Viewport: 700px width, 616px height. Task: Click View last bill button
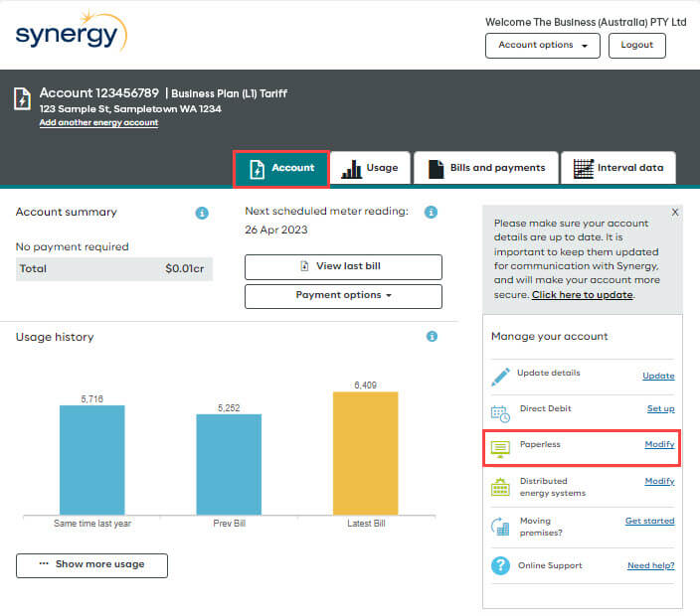(x=343, y=266)
